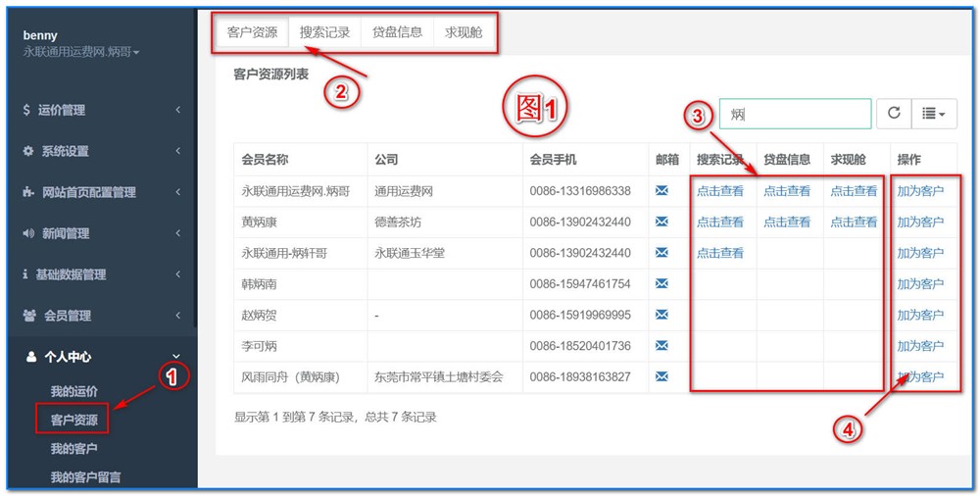The width and height of the screenshot is (980, 496).
Task: Select 客户资源 in sidebar submenu
Action: (74, 421)
